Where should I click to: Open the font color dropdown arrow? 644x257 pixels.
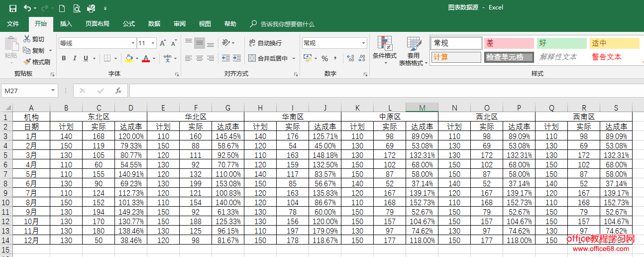tap(153, 58)
